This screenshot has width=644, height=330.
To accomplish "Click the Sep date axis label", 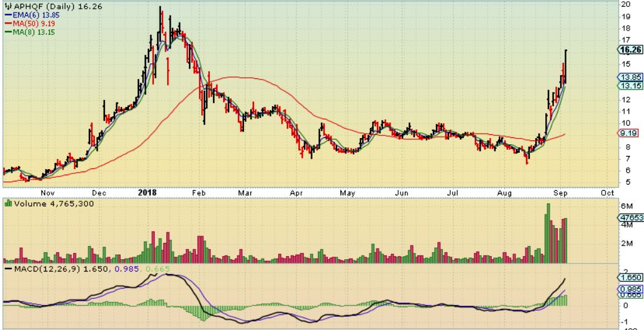I will click(x=561, y=193).
